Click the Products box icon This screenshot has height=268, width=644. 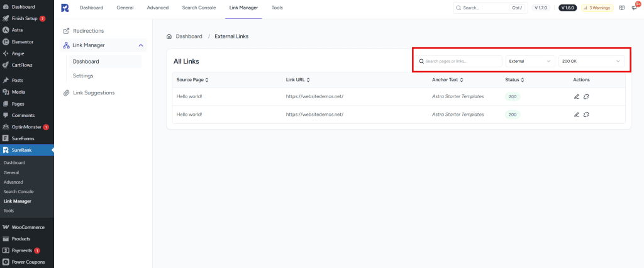[6, 239]
